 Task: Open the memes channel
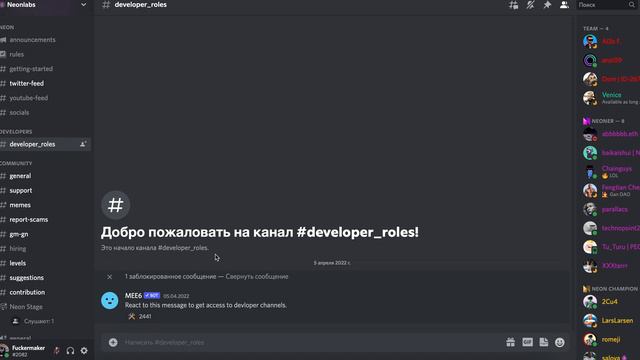click(x=20, y=205)
